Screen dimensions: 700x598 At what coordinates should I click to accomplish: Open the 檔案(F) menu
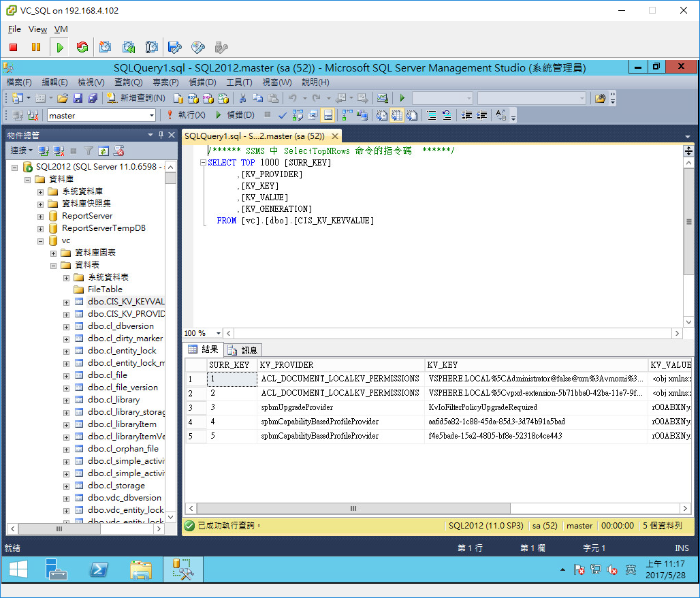click(x=19, y=82)
